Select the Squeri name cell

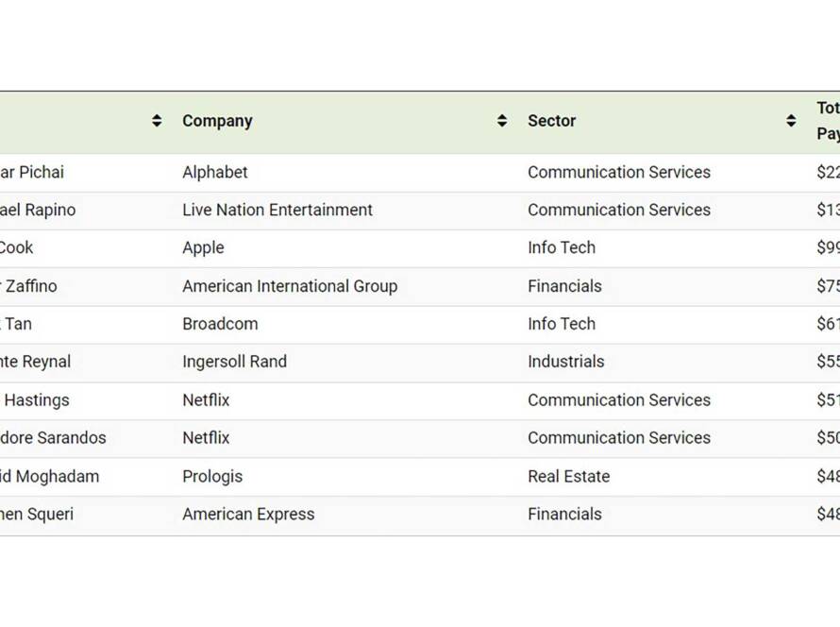37,515
